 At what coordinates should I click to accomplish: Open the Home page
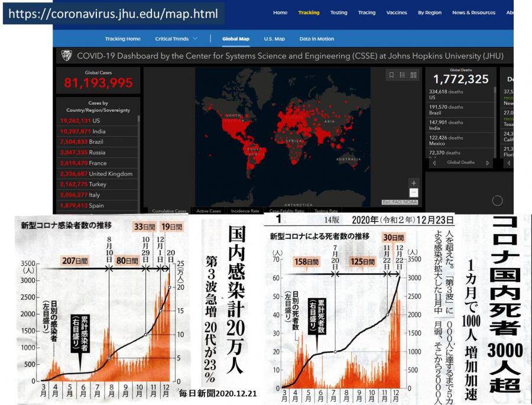280,12
